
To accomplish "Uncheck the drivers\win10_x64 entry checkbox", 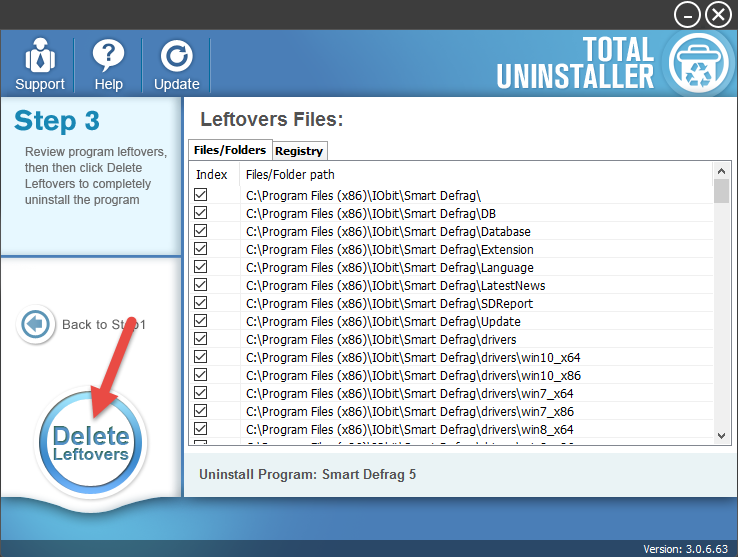I will click(x=201, y=357).
